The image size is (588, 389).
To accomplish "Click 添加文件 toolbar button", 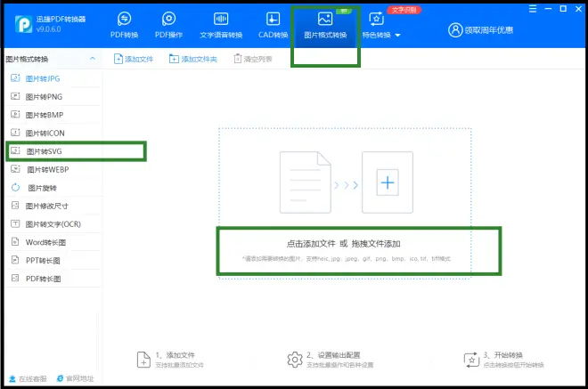I will [x=134, y=59].
